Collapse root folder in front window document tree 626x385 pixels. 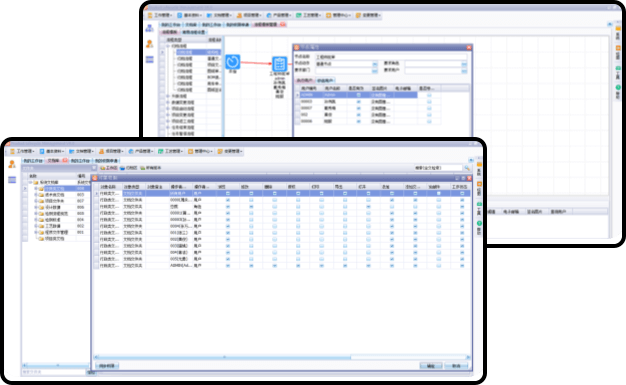click(30, 183)
